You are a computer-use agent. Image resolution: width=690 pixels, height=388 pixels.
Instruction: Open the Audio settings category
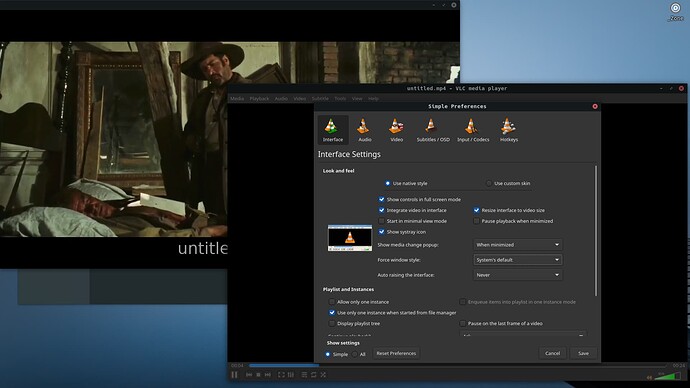click(x=364, y=130)
